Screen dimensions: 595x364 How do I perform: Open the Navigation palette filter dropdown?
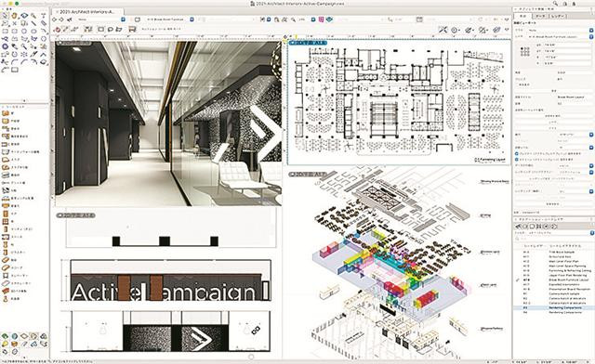(x=554, y=233)
